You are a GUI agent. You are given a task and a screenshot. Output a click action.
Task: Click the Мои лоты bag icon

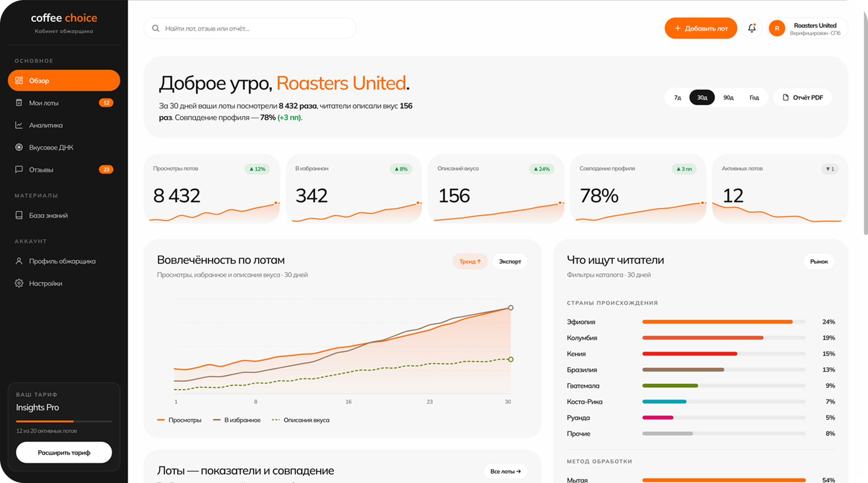19,103
